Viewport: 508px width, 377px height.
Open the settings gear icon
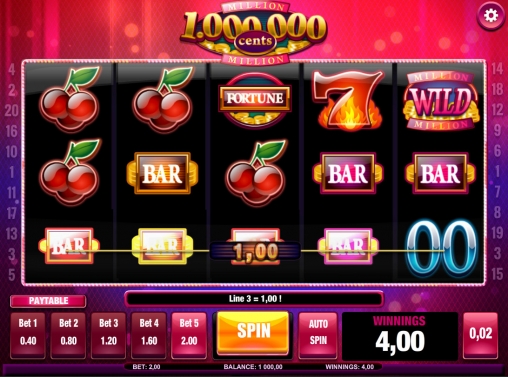(x=490, y=16)
